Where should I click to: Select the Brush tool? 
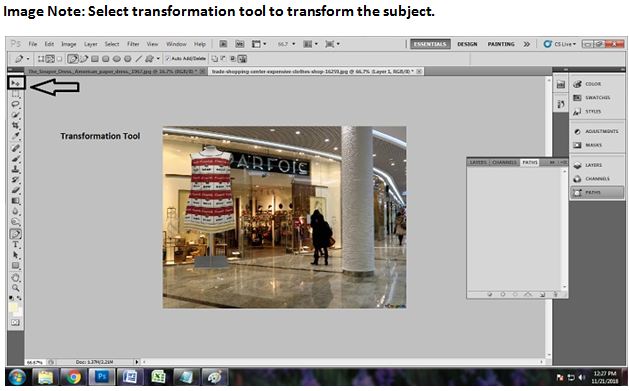(15, 158)
